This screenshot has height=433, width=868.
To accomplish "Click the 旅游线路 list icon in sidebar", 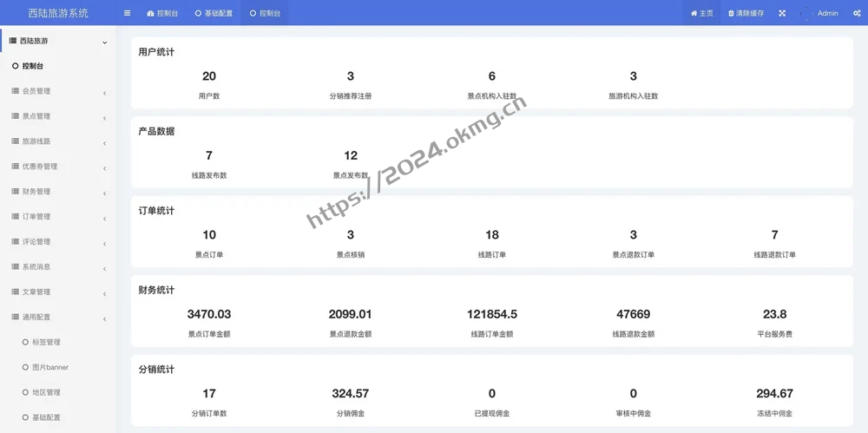I will 15,141.
